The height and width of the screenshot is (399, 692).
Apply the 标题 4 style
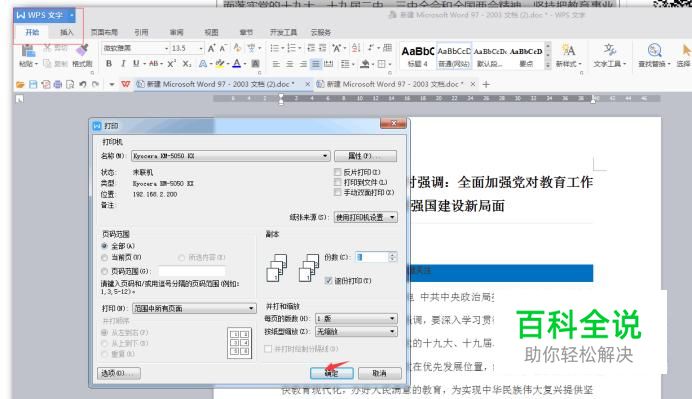pyautogui.click(x=418, y=56)
